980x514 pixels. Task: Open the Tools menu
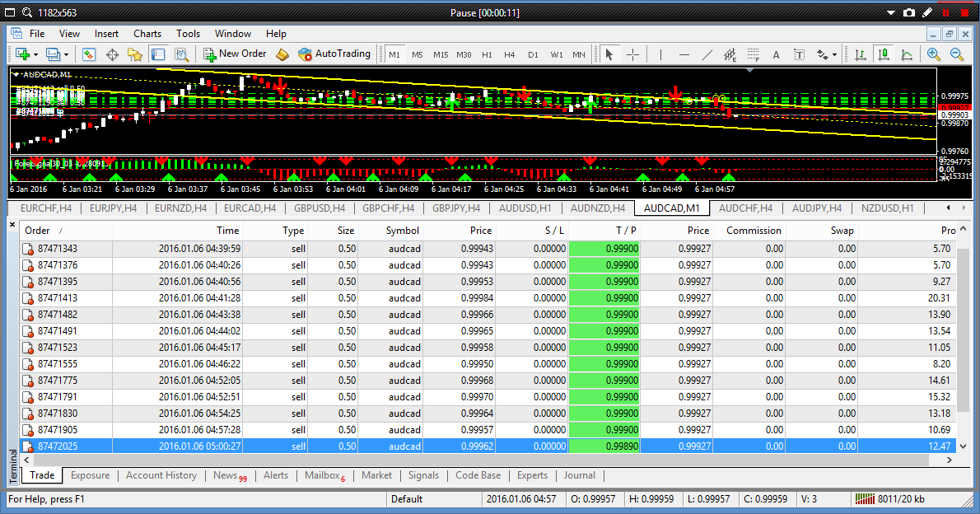(188, 34)
